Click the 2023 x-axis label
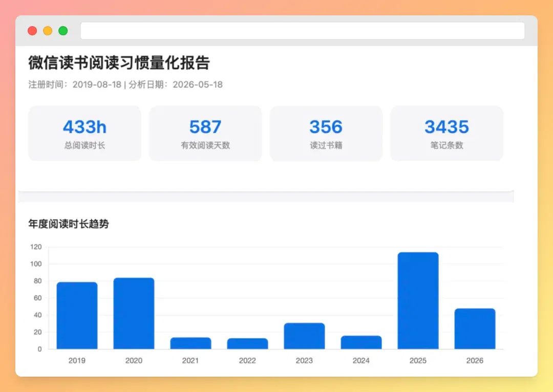Viewport: 553px width, 392px height. pyautogui.click(x=304, y=361)
